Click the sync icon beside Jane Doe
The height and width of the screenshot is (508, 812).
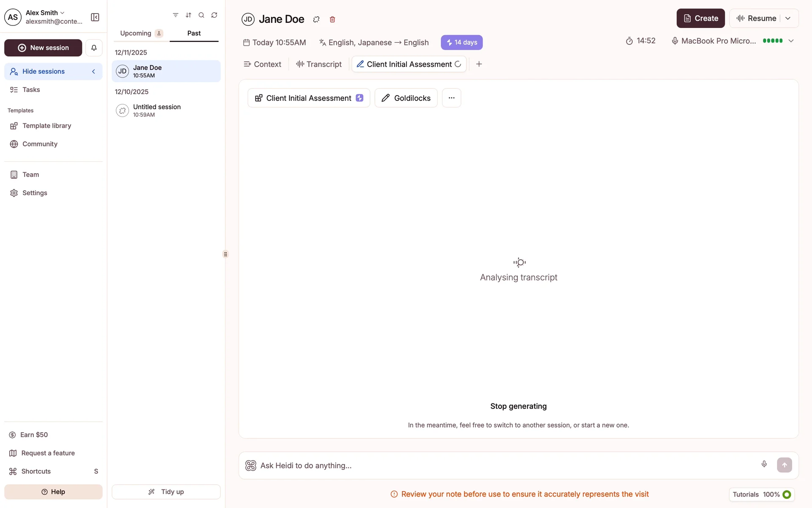click(316, 19)
